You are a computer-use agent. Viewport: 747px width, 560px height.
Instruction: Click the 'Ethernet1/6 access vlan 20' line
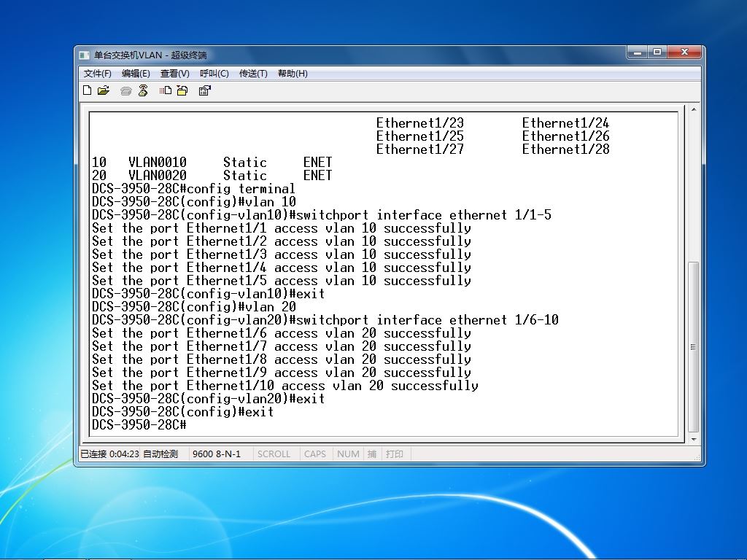click(282, 333)
